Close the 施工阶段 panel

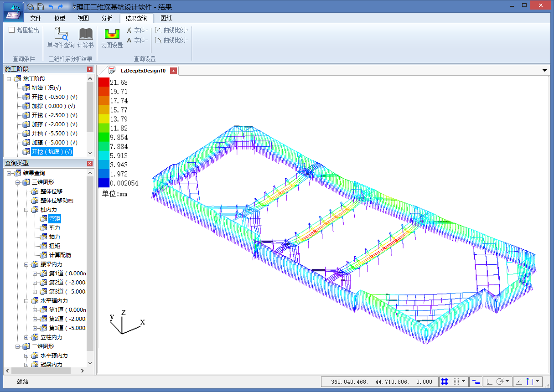89,69
